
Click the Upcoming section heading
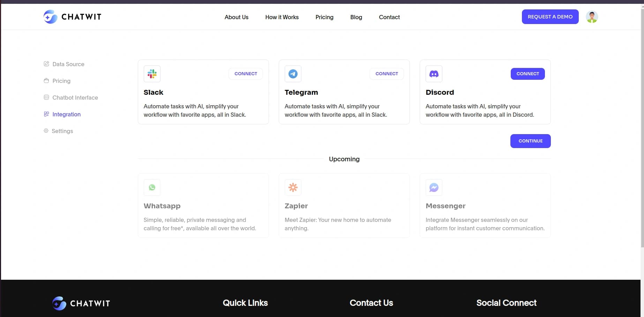pos(344,159)
